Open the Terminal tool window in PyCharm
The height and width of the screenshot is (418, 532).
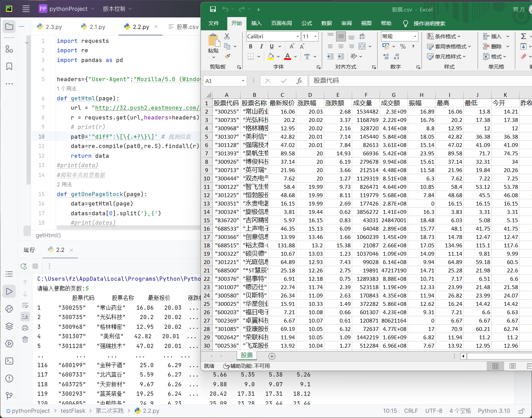[9, 361]
